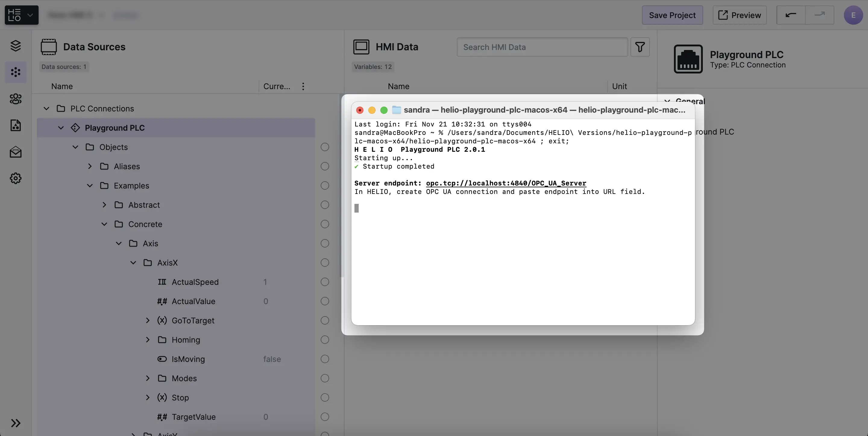Click the HMI Data filter funnel icon
Viewport: 868px width, 436px height.
click(x=640, y=47)
